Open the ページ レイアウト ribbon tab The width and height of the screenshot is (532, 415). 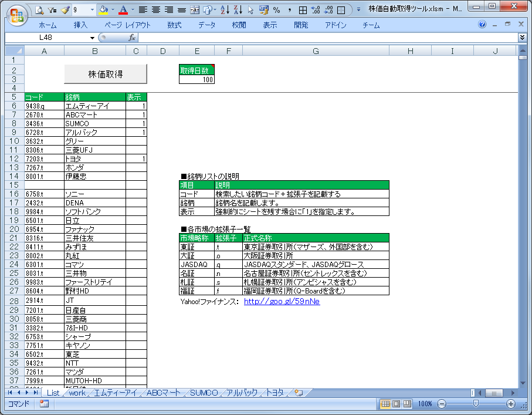click(127, 25)
